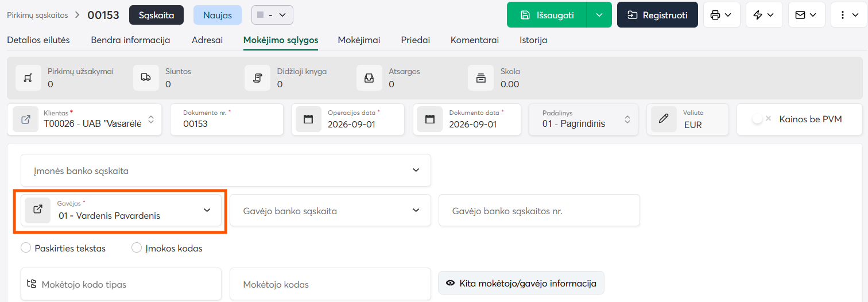View the Istorija tab
This screenshot has width=868, height=302.
click(x=533, y=40)
